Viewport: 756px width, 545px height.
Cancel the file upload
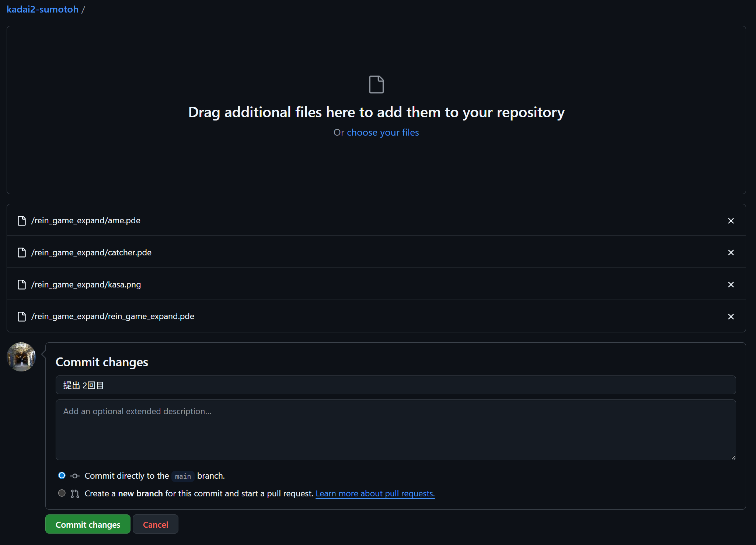tap(155, 524)
